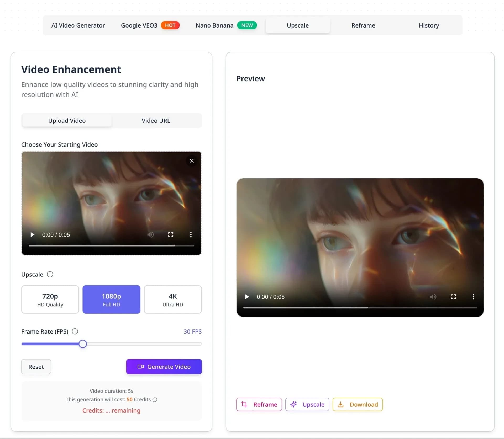Image resolution: width=504 pixels, height=439 pixels.
Task: Open the History tab
Action: pyautogui.click(x=429, y=25)
